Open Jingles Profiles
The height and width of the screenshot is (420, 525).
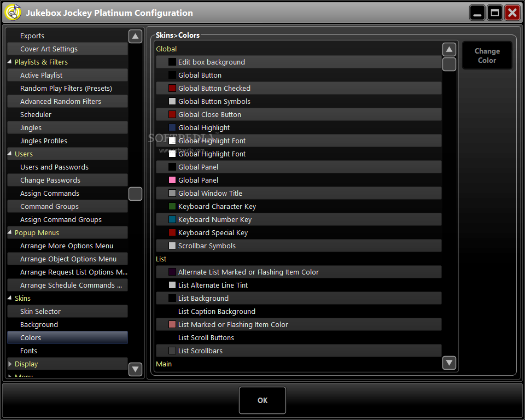(67, 141)
